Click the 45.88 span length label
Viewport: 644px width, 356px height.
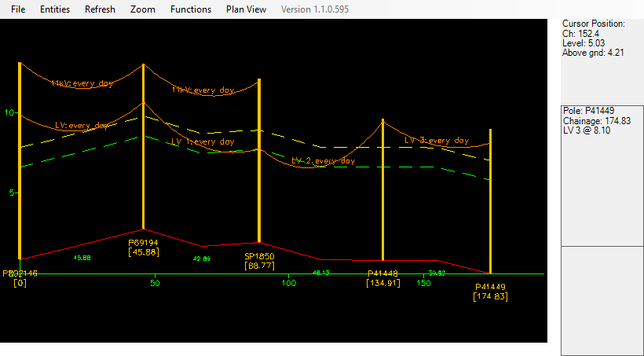[82, 258]
